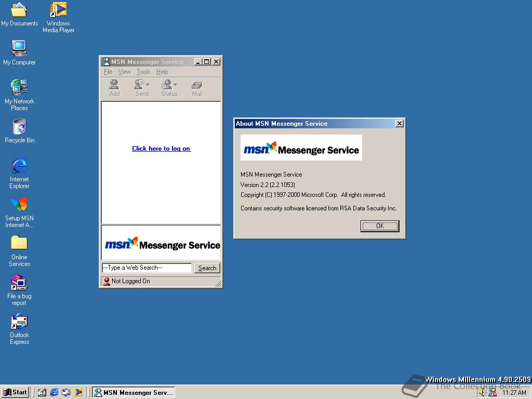Click Show Desktop in Quick Launch
The height and width of the screenshot is (399, 532).
pyautogui.click(x=42, y=393)
